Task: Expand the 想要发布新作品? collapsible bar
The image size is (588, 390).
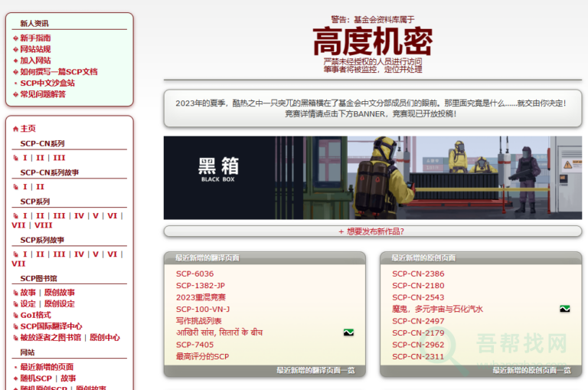Action: [x=371, y=231]
